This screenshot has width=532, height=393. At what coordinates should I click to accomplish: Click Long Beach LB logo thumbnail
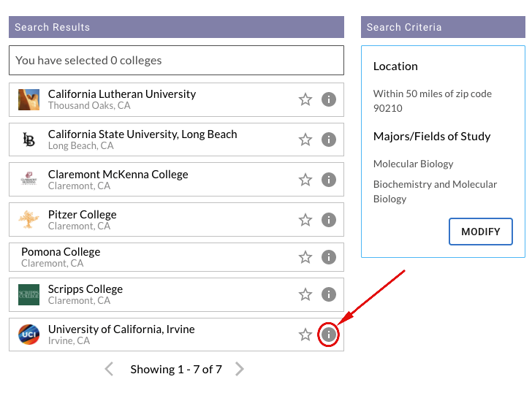tap(28, 140)
